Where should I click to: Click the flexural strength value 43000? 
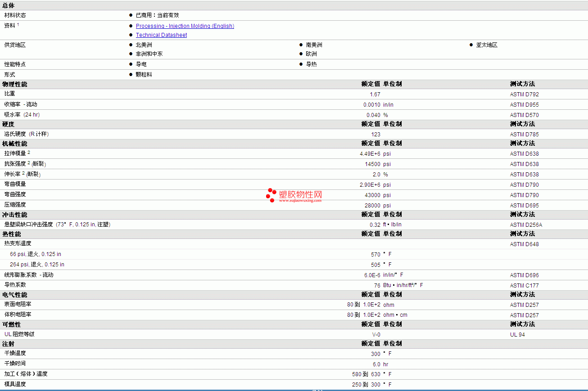click(x=373, y=195)
